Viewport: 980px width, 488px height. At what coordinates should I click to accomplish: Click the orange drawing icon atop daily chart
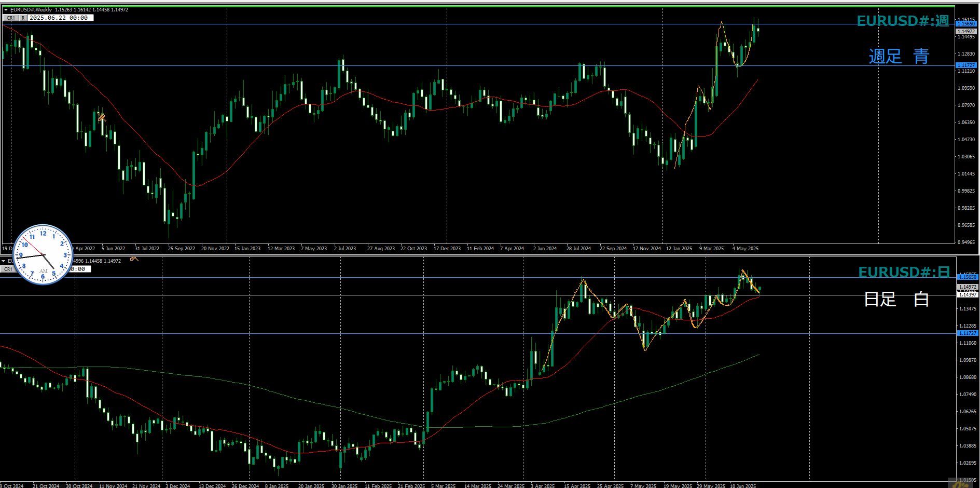pyautogui.click(x=134, y=259)
